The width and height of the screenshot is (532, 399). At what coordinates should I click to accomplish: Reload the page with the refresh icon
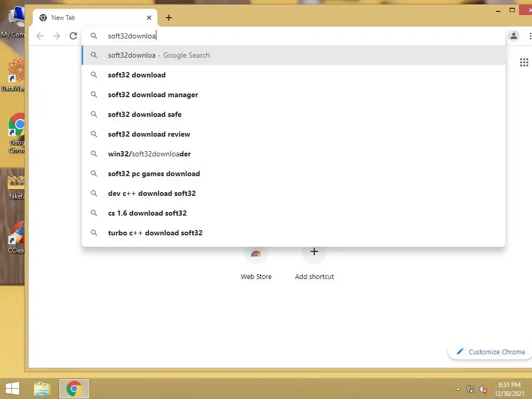(x=73, y=36)
